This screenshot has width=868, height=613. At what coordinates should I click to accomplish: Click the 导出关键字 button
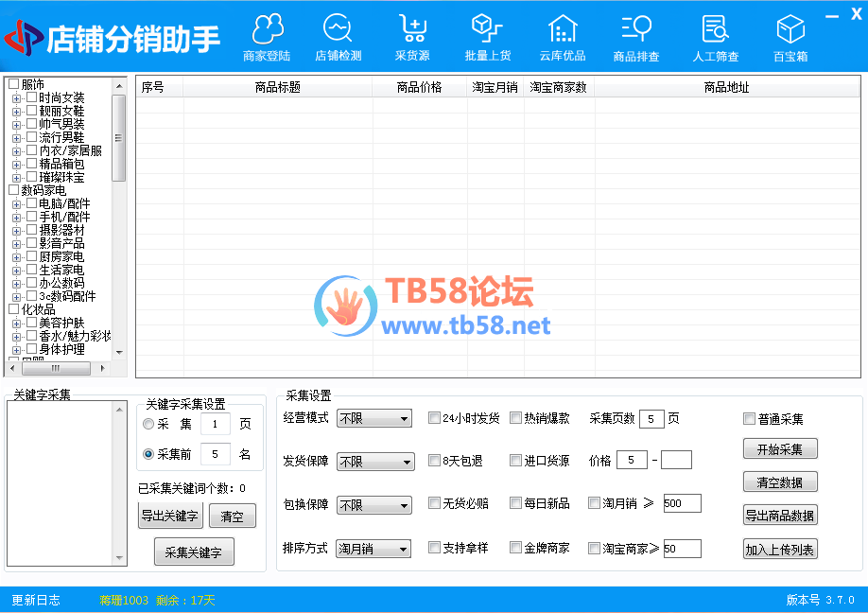(170, 516)
